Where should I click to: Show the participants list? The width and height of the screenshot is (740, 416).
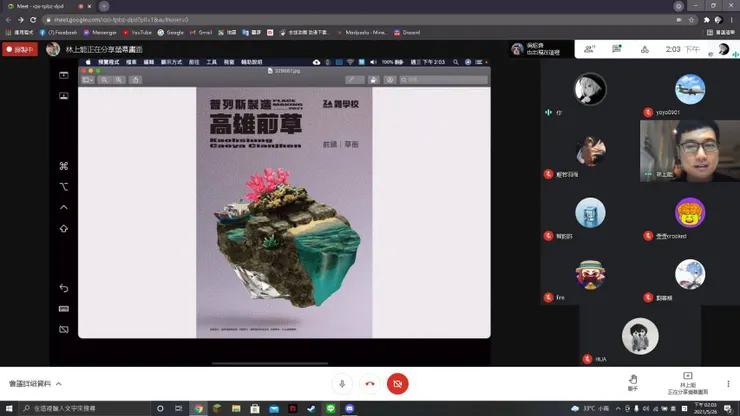click(x=589, y=49)
